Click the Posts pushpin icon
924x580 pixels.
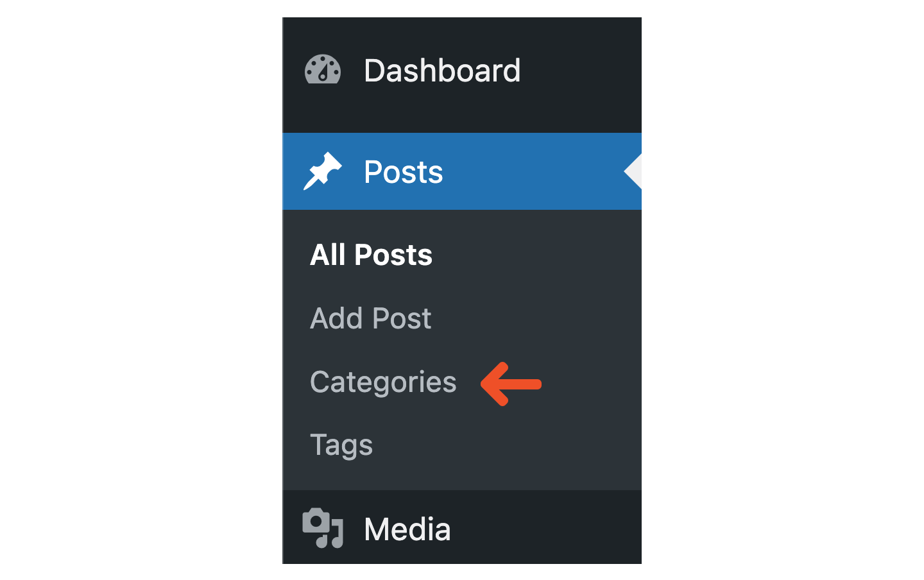click(x=323, y=171)
